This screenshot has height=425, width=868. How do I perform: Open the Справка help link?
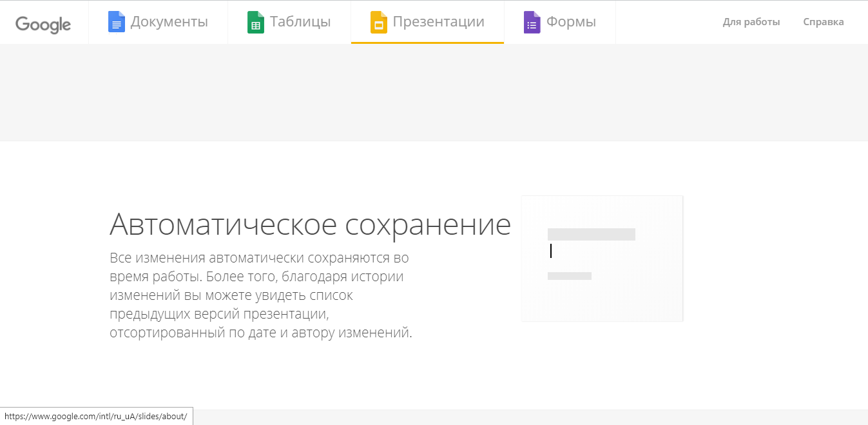pos(823,21)
